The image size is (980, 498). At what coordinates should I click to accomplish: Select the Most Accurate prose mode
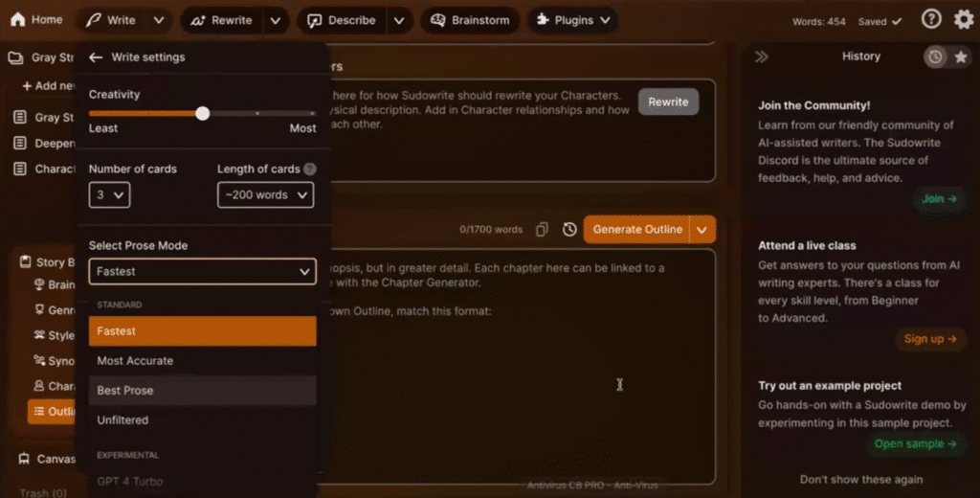[203, 360]
